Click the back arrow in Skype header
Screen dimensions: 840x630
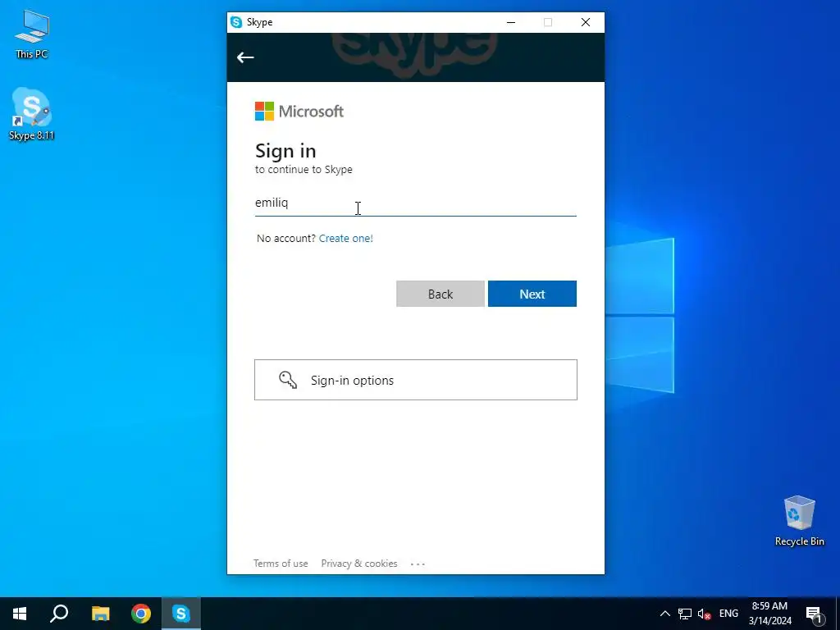tap(245, 57)
